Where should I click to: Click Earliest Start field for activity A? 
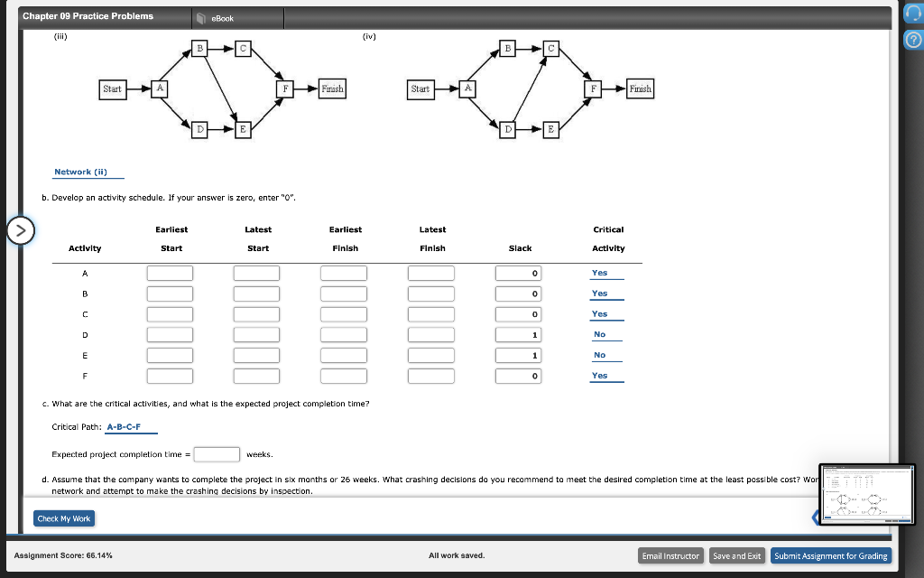171,272
